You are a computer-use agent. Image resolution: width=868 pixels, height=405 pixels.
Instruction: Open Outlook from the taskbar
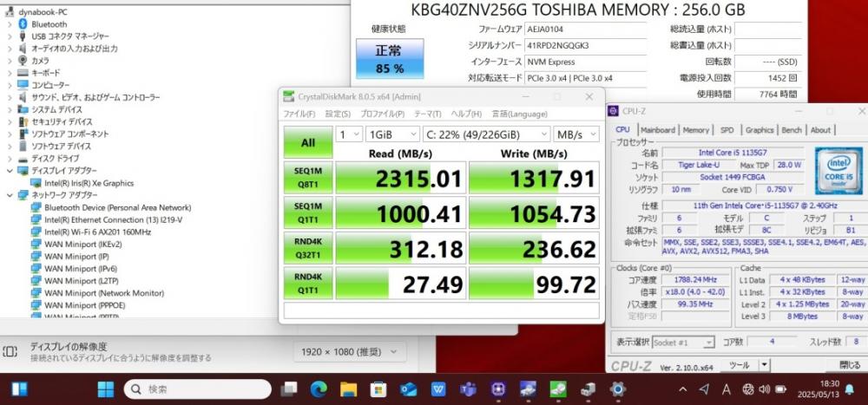coord(409,389)
